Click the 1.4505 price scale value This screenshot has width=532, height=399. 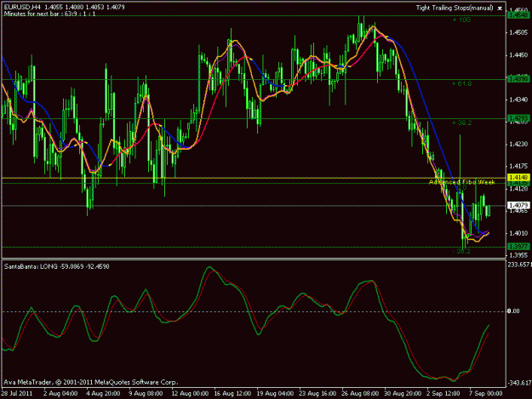(518, 32)
